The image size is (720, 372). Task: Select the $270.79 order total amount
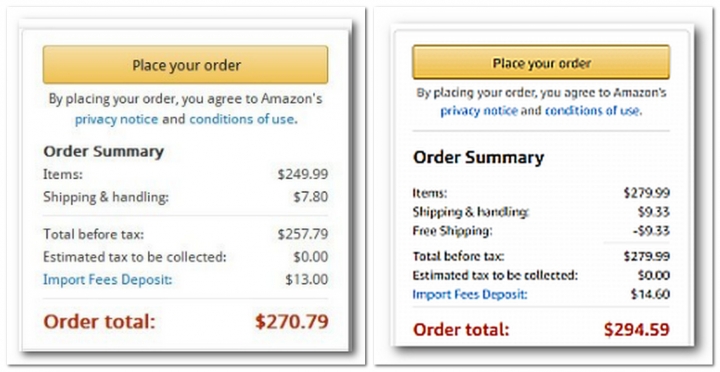tap(292, 321)
